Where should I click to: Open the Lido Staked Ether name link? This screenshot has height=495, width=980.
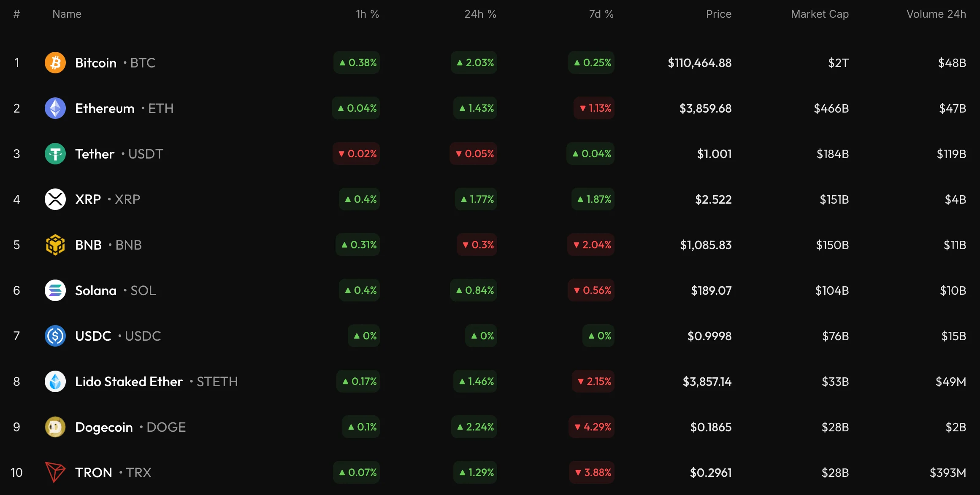click(129, 382)
